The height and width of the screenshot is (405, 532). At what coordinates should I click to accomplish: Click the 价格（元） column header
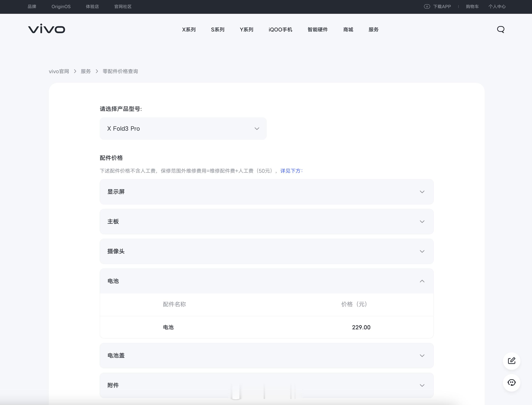pos(354,304)
